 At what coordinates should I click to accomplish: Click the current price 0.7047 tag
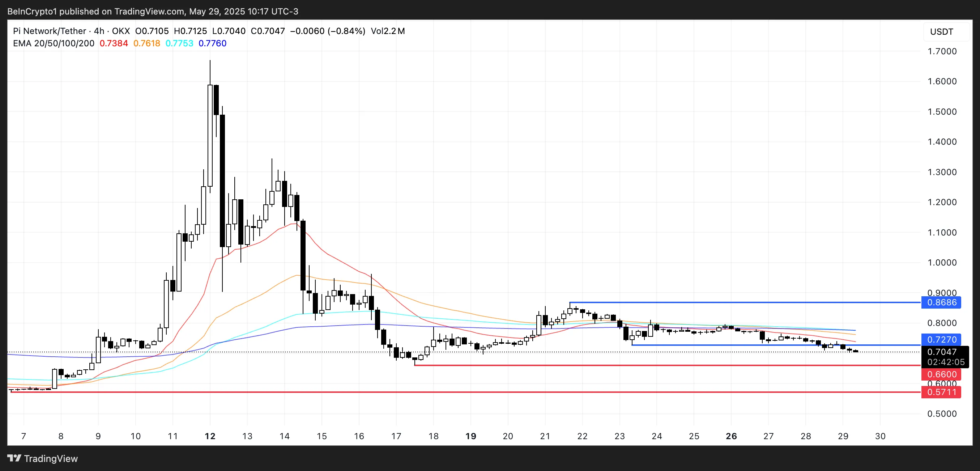click(941, 352)
